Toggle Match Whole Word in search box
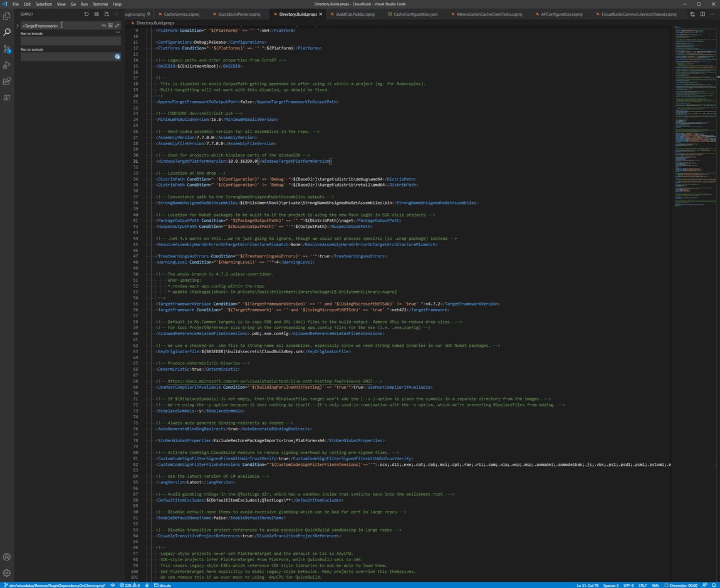 (110, 26)
